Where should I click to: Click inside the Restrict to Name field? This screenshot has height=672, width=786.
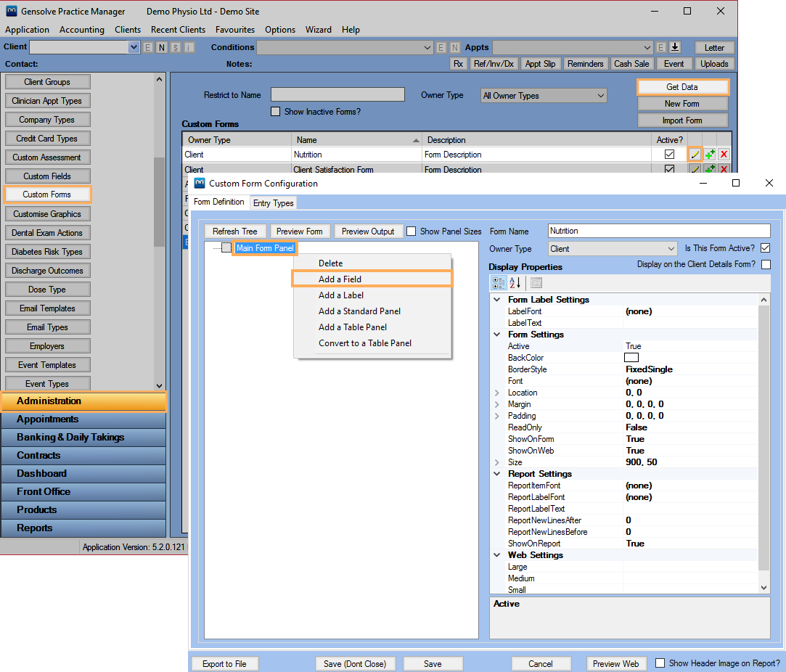[x=337, y=94]
